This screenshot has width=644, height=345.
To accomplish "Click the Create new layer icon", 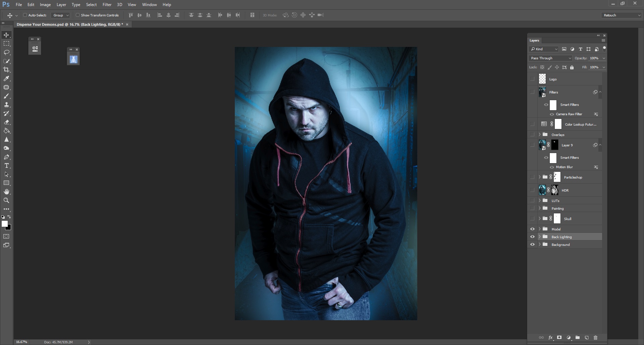I will click(x=586, y=338).
